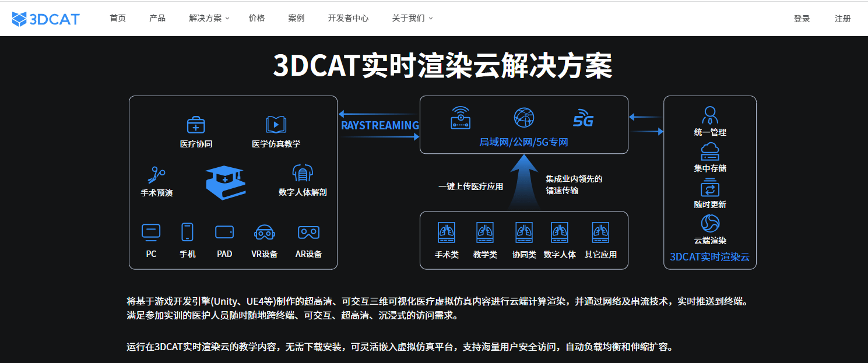Click the 手术预演 label

pos(157,193)
